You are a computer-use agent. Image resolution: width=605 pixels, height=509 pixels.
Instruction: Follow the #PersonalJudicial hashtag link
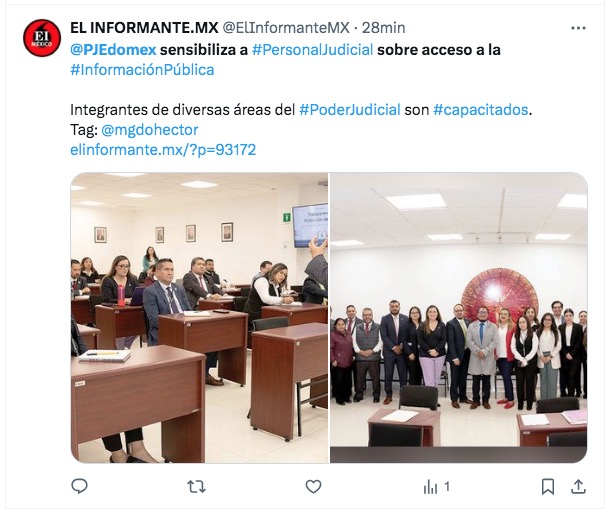coord(313,50)
